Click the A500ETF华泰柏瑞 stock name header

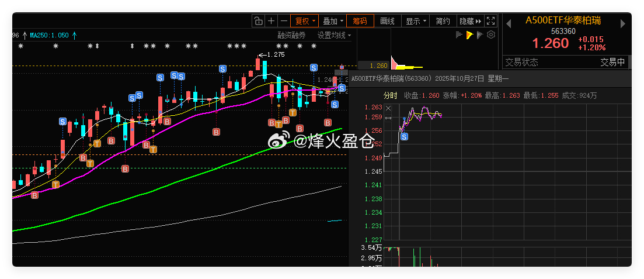point(563,20)
